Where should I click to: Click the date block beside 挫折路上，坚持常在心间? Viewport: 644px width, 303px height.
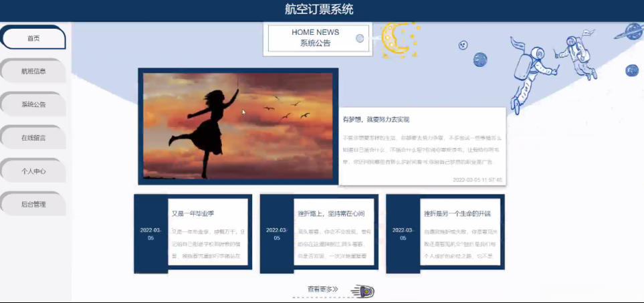pyautogui.click(x=277, y=234)
